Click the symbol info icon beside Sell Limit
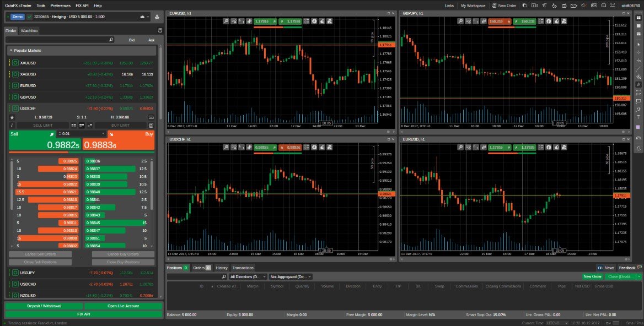 coord(12,126)
